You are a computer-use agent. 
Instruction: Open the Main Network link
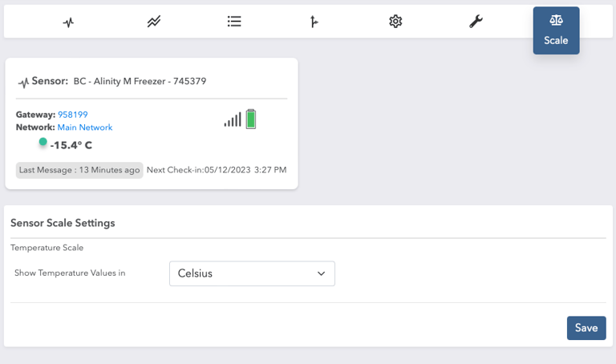click(x=85, y=127)
